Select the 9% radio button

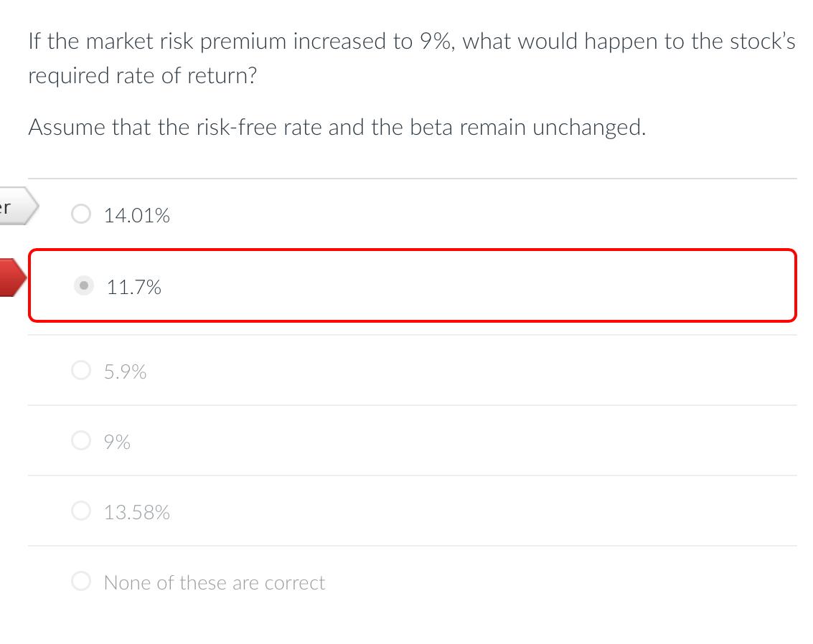coord(81,440)
